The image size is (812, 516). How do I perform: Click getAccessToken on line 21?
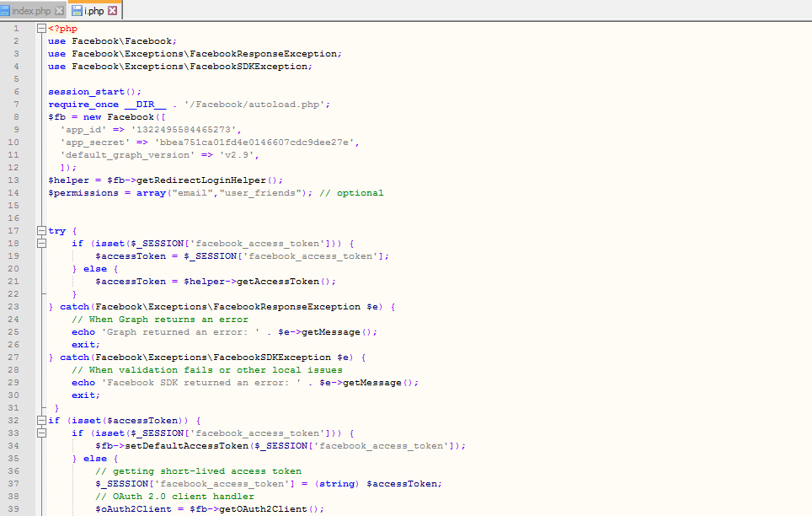[x=278, y=281]
